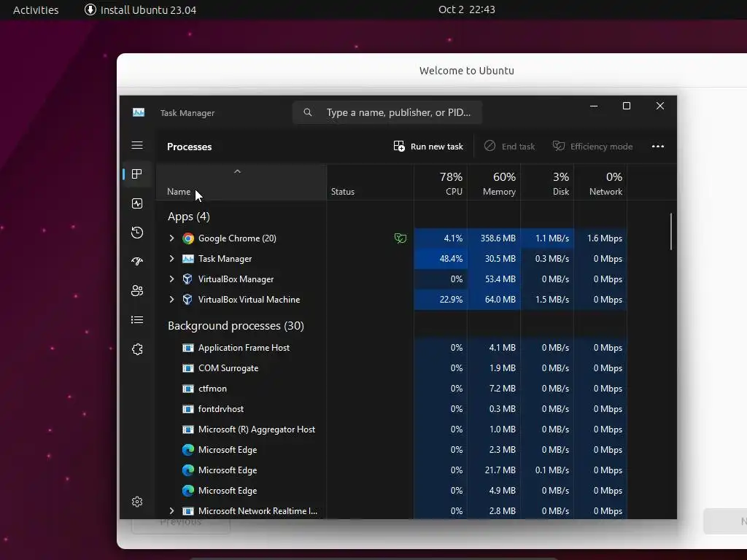Open the Details sidebar icon

click(x=137, y=320)
